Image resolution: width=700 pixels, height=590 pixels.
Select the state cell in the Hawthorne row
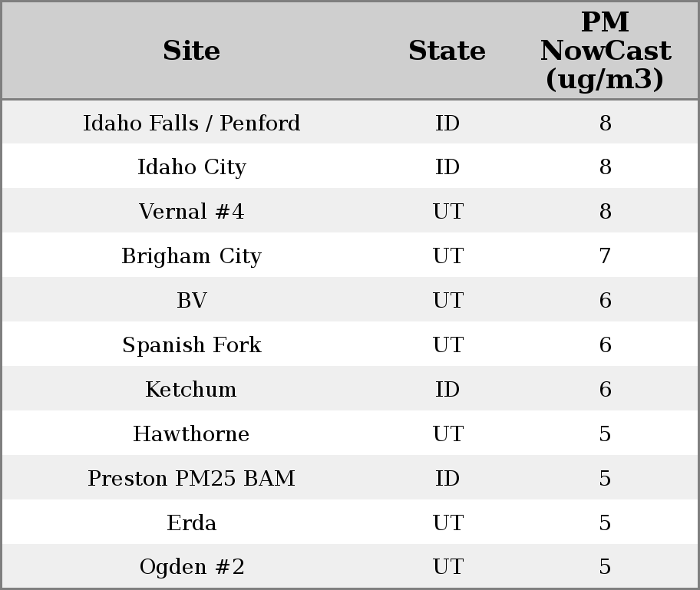tap(447, 434)
